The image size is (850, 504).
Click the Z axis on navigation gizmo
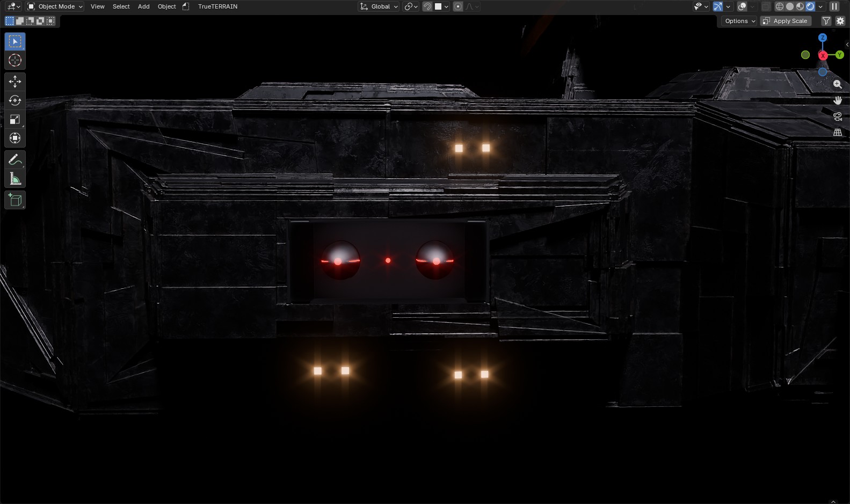[823, 38]
